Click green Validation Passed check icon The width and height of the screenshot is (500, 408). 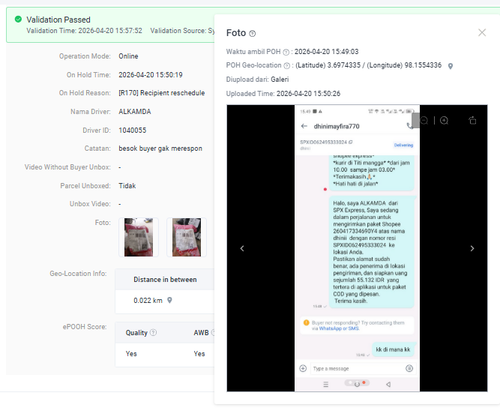(18, 19)
